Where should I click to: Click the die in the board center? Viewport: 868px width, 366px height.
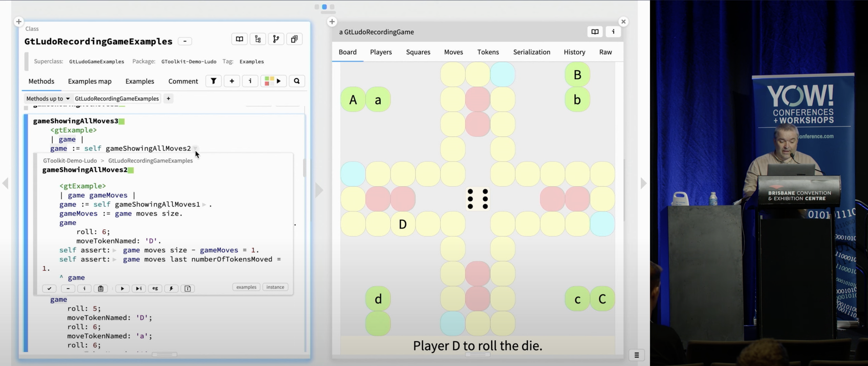click(x=477, y=199)
